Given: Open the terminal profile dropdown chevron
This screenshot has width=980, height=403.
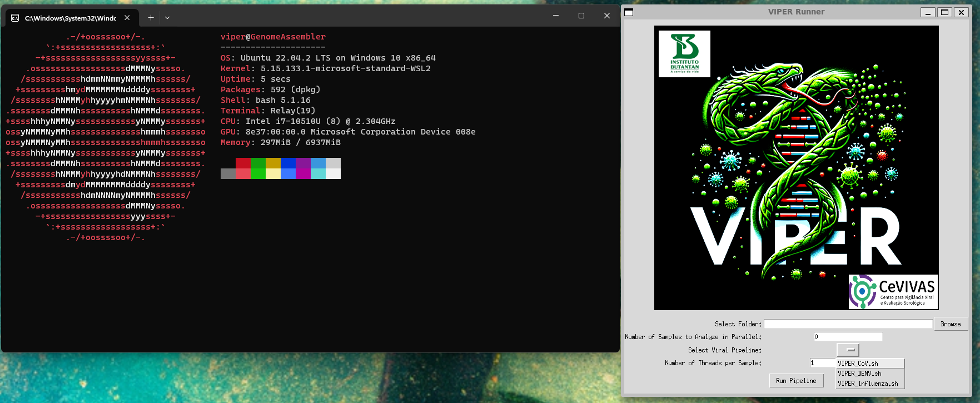Looking at the screenshot, I should coord(167,18).
